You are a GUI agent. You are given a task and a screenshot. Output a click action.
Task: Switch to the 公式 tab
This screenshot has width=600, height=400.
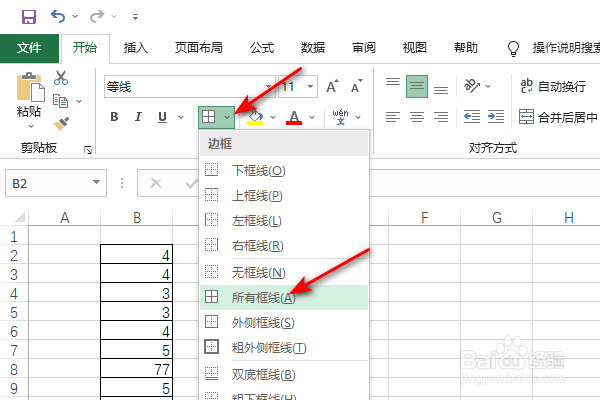tap(262, 48)
